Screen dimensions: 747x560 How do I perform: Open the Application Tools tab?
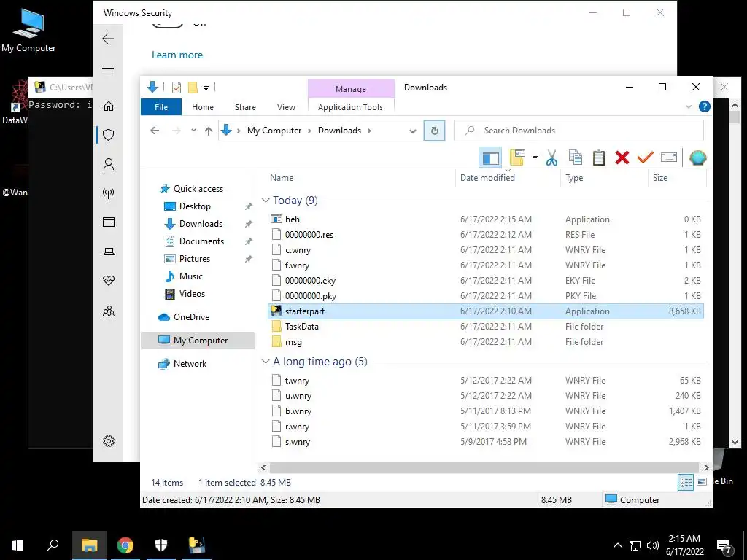pos(351,107)
